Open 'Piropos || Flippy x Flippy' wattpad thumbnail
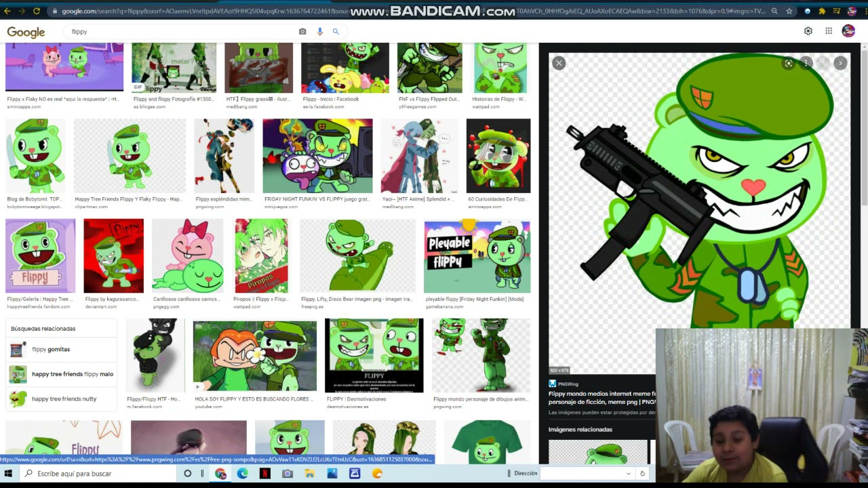This screenshot has height=488, width=868. [261, 256]
